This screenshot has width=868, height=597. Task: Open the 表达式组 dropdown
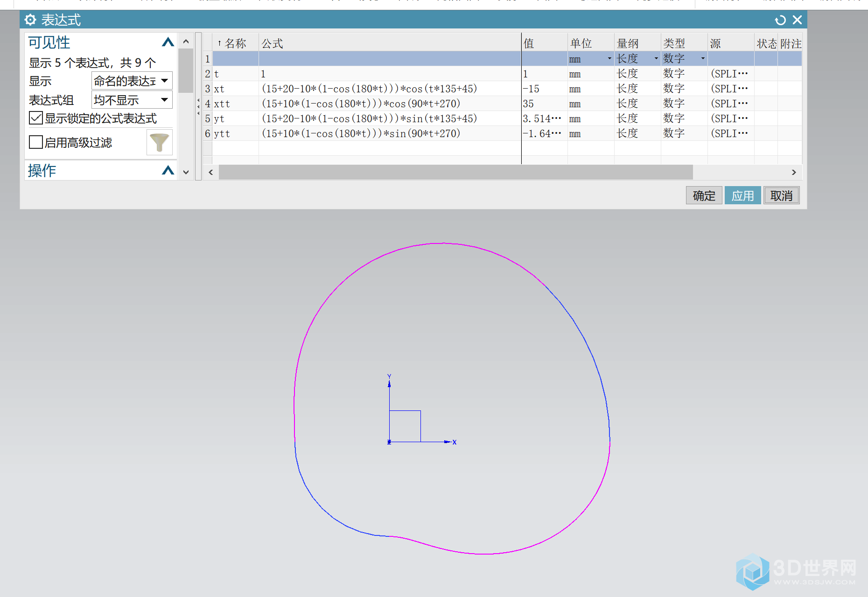[132, 100]
